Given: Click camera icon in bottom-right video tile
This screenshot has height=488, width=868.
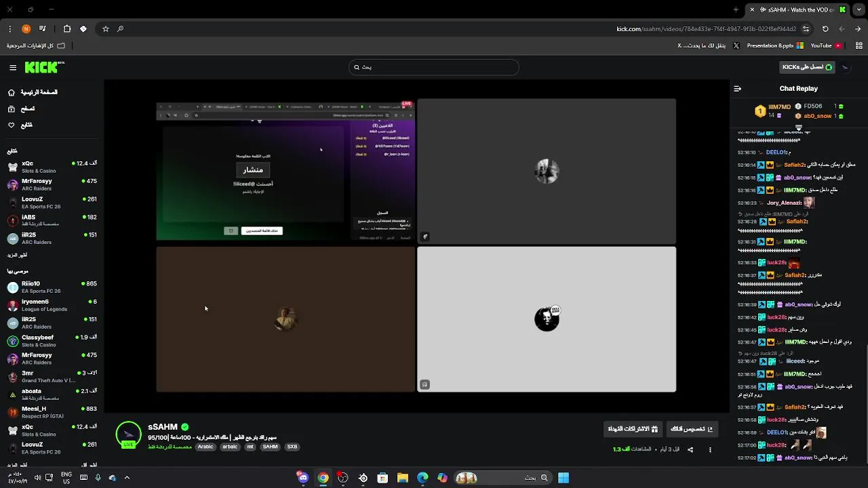Looking at the screenshot, I should point(425,384).
